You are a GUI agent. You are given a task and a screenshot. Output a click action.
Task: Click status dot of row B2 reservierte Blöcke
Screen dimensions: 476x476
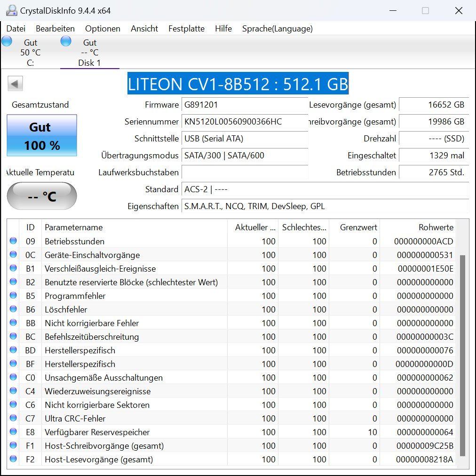tap(13, 282)
